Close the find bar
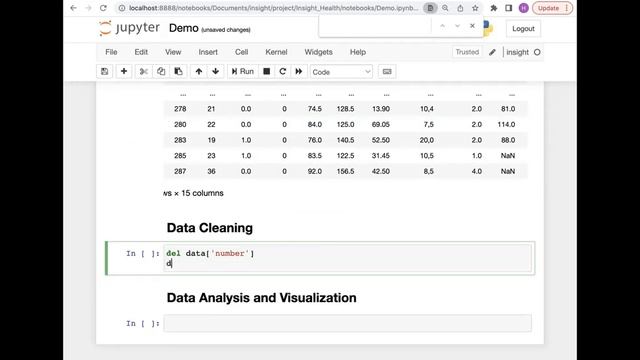640x360 pixels. click(472, 26)
